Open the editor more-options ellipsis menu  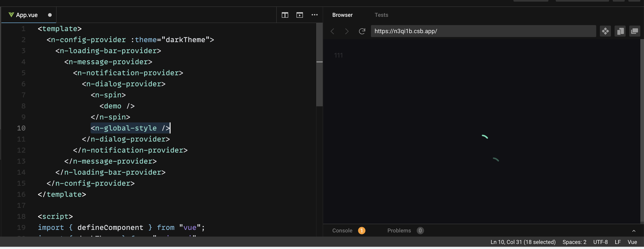point(314,15)
